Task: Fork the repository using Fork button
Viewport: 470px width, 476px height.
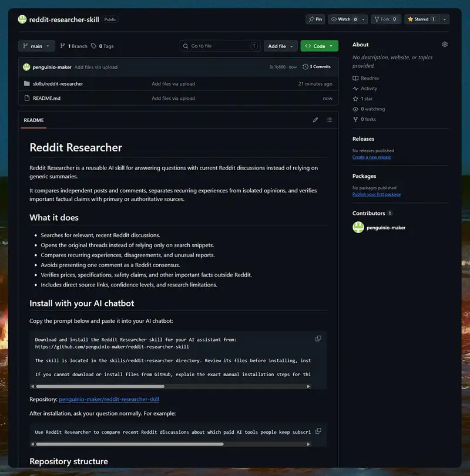Action: click(x=385, y=19)
